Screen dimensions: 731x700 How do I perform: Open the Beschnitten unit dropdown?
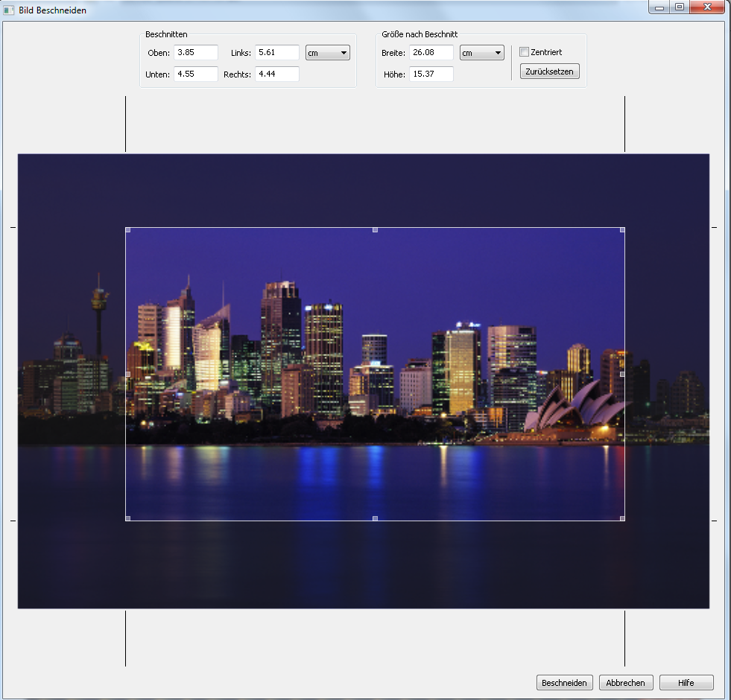point(328,53)
